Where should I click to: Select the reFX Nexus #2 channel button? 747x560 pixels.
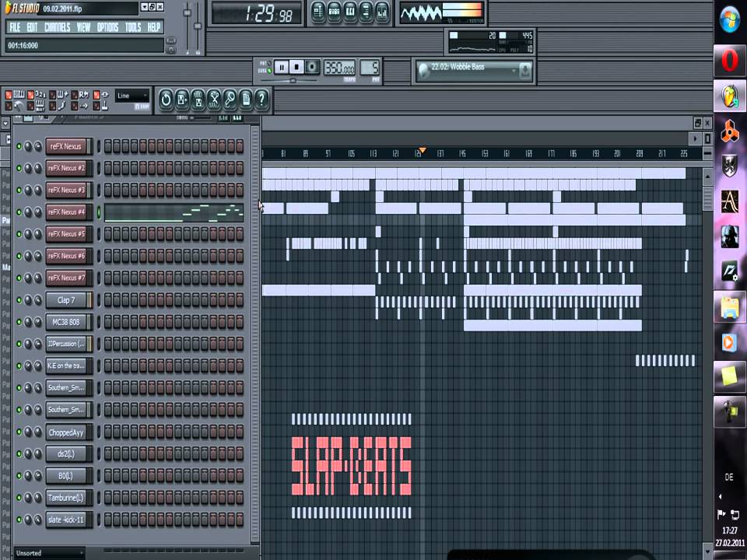(66, 168)
